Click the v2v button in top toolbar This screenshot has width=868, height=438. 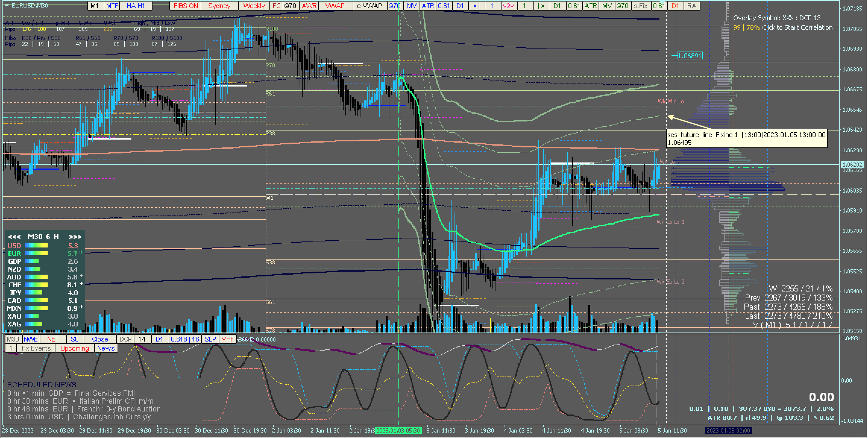click(x=508, y=6)
